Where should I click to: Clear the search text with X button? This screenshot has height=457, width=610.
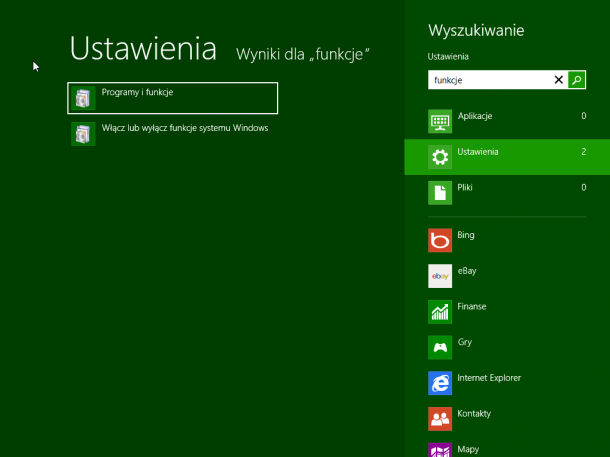(559, 80)
